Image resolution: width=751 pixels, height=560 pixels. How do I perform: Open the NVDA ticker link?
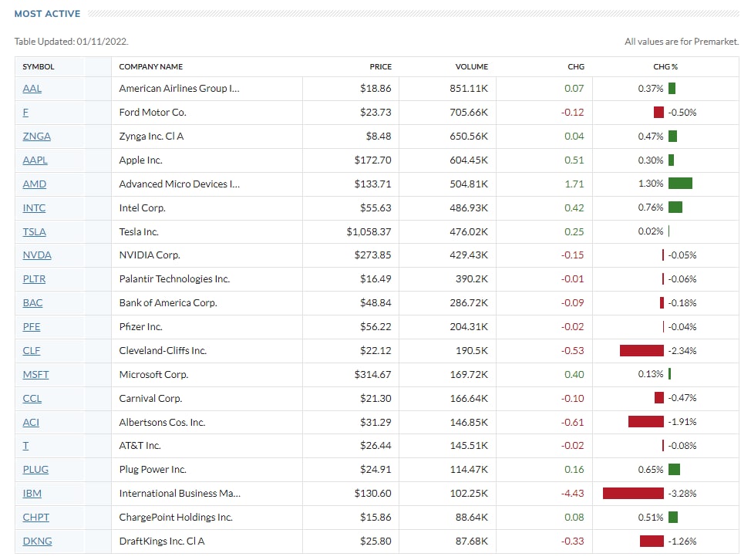pyautogui.click(x=37, y=255)
